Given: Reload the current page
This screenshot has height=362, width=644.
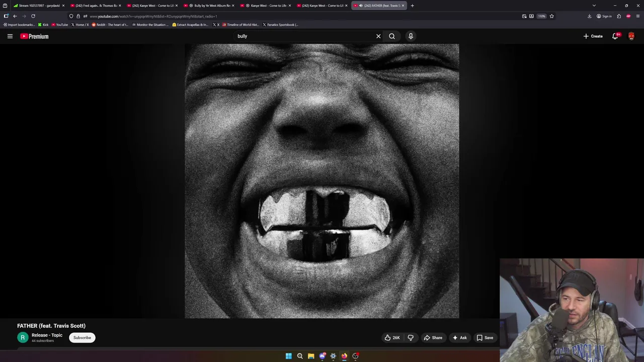Looking at the screenshot, I should coord(33,16).
